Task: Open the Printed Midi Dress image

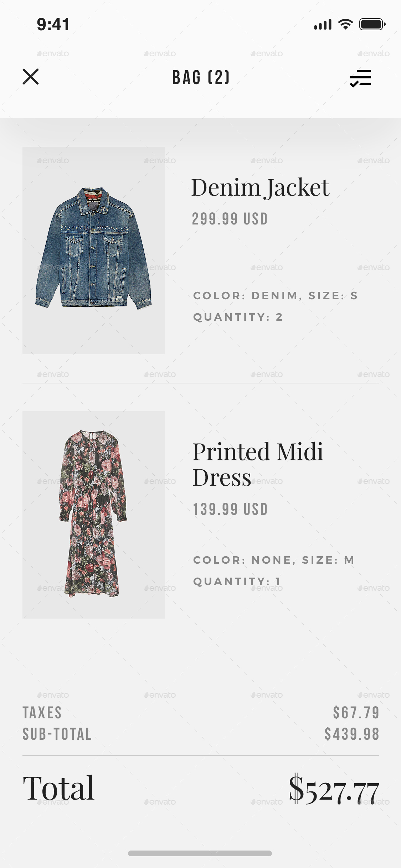Action: [94, 515]
